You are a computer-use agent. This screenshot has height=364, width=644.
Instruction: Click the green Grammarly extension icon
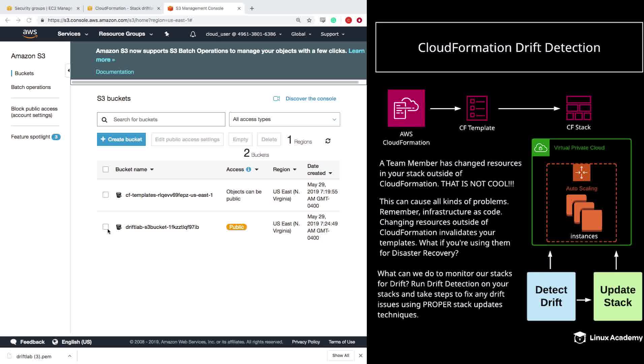[x=333, y=20]
